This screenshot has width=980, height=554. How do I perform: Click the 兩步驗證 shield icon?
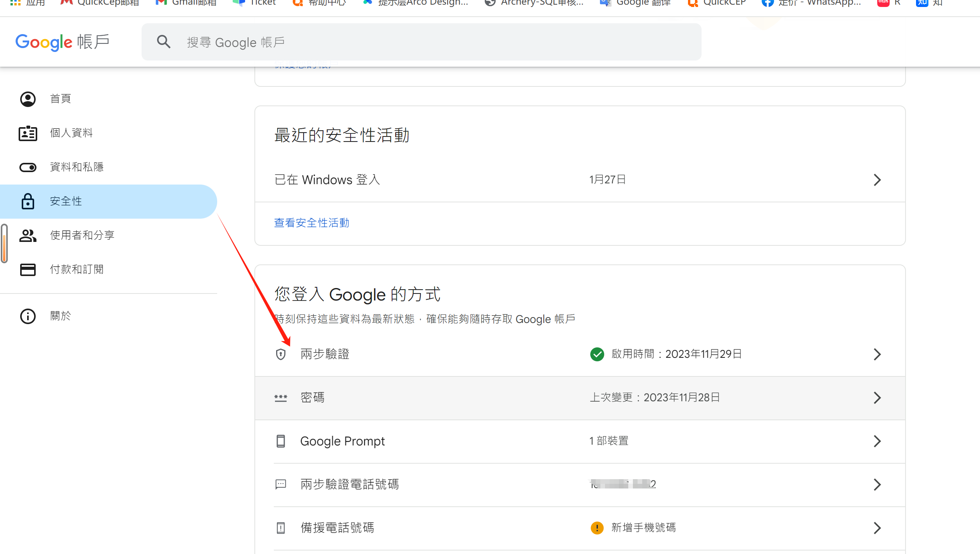[x=281, y=354]
